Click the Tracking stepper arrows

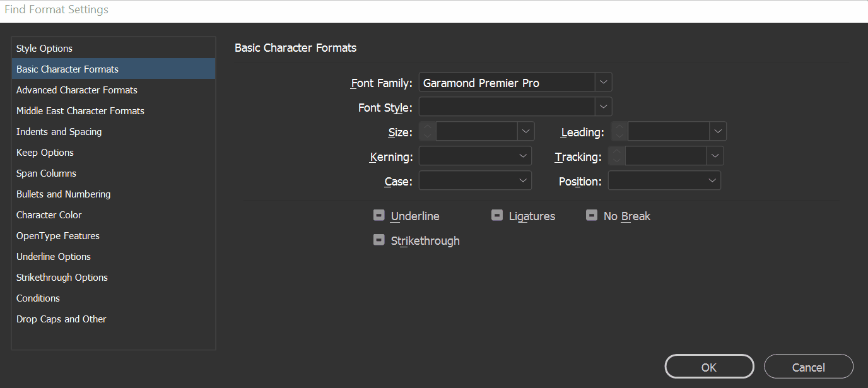pos(617,156)
